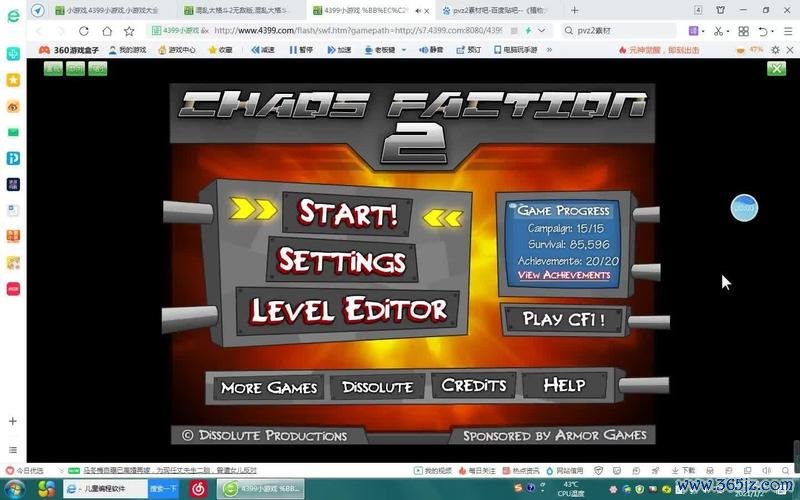The image size is (800, 500).
Task: Click the NetEase Music taskbar icon
Action: pos(198,489)
